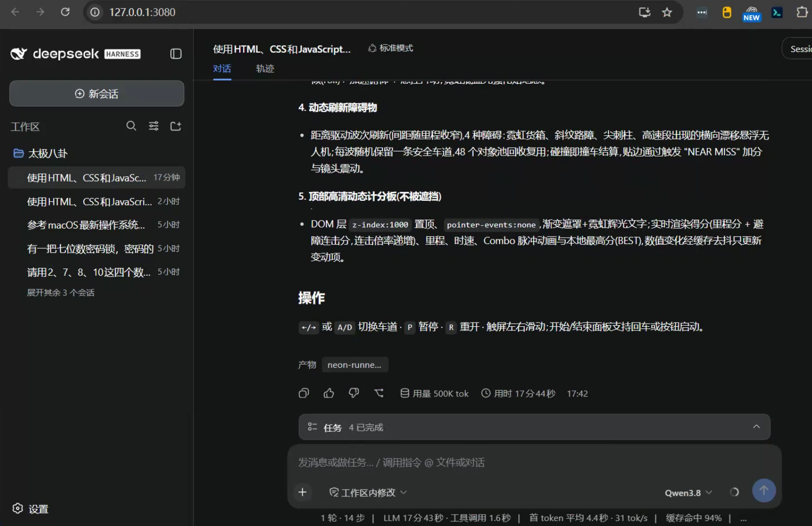Click the plus attachment button in composer

302,492
